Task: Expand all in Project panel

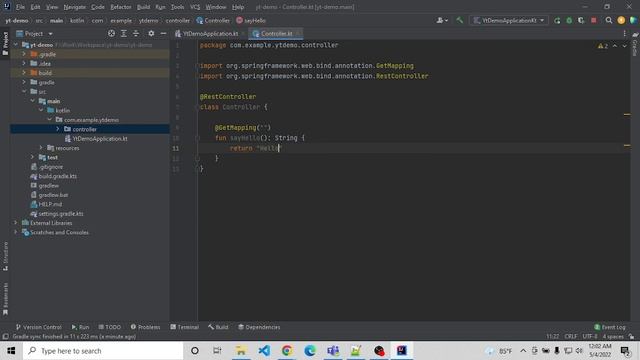Action: (124, 33)
